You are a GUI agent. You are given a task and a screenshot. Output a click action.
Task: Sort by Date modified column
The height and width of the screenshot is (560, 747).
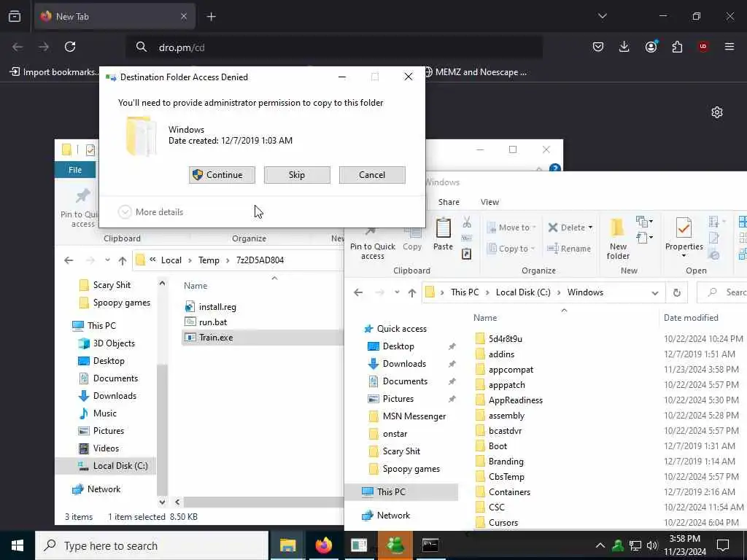coord(691,318)
